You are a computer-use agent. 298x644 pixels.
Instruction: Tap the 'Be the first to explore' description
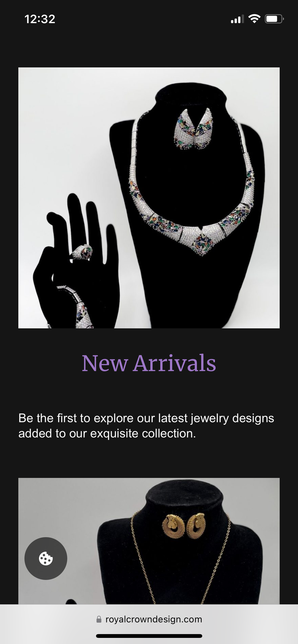(x=146, y=426)
